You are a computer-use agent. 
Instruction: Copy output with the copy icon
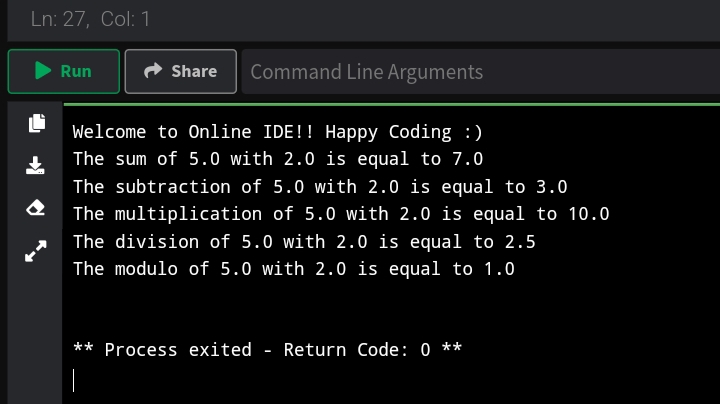pos(37,123)
